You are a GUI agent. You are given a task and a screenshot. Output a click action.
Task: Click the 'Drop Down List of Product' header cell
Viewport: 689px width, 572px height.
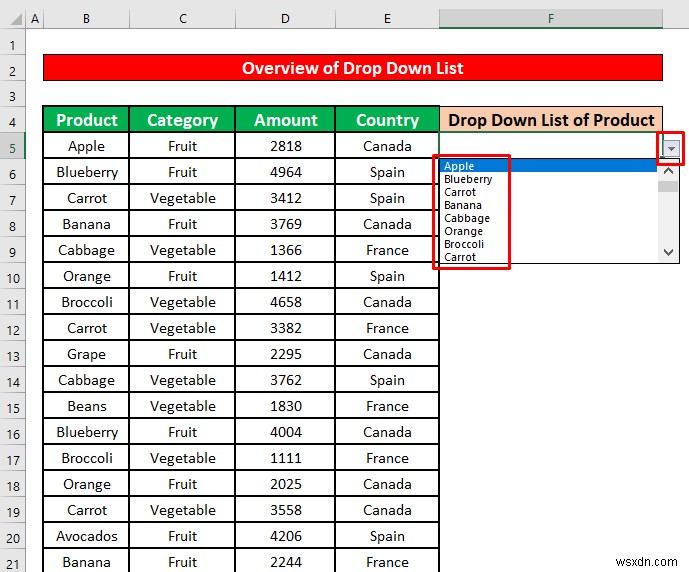pos(551,119)
